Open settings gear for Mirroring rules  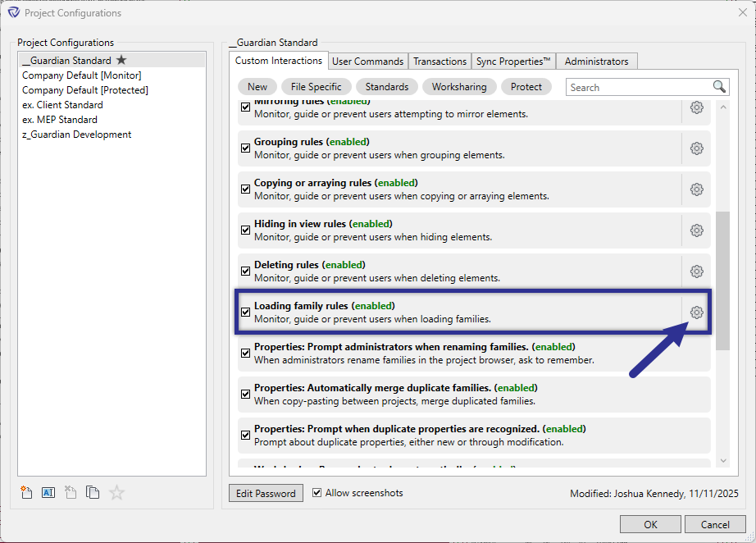pos(696,107)
